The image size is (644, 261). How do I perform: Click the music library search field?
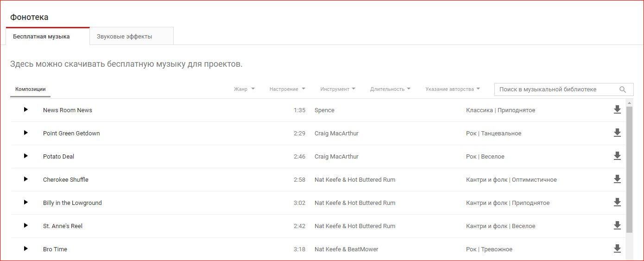[556, 89]
